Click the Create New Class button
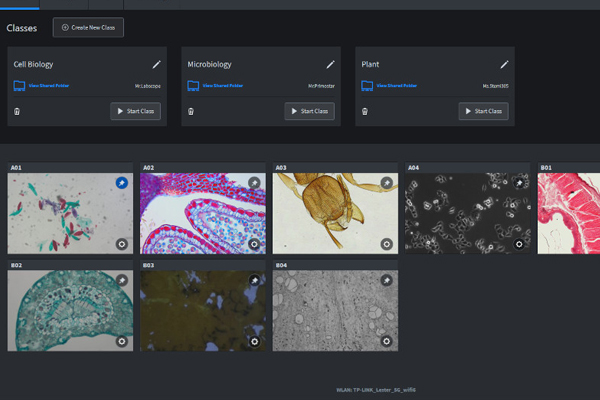 [x=88, y=27]
